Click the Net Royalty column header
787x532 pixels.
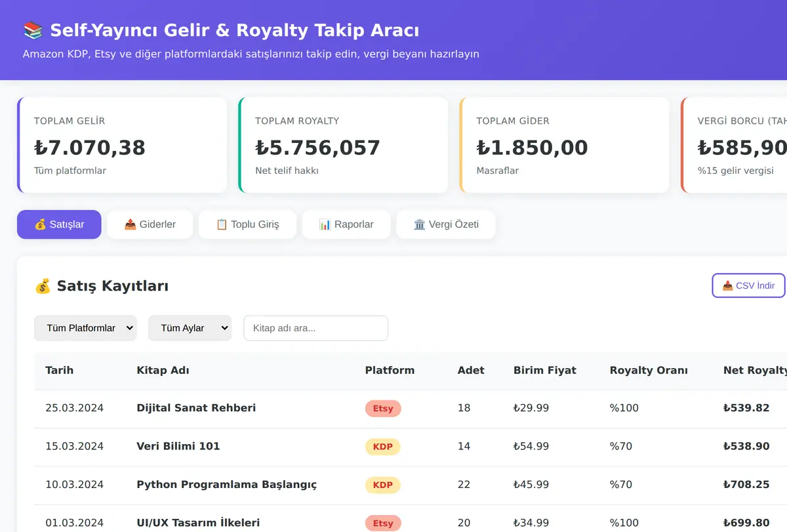(755, 370)
